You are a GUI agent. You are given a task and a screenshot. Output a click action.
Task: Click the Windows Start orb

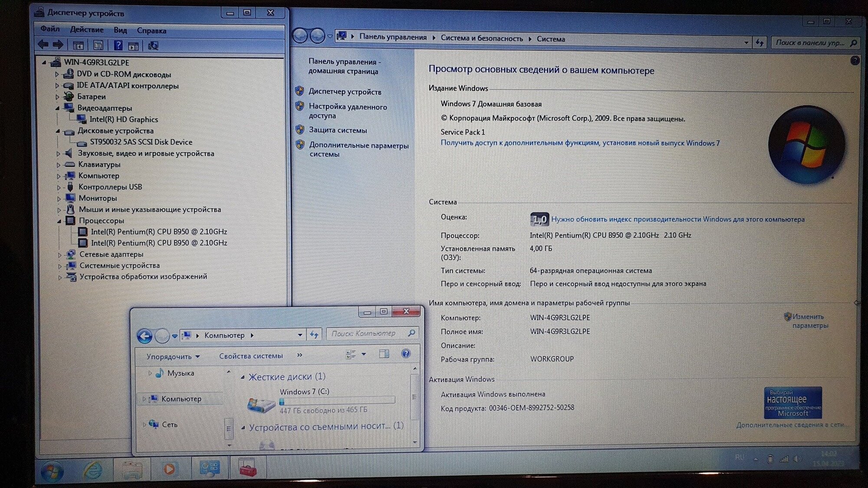(x=52, y=472)
